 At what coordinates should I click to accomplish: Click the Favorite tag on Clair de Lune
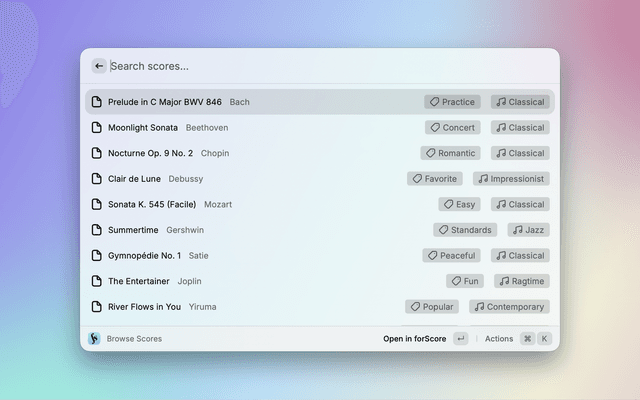point(435,179)
